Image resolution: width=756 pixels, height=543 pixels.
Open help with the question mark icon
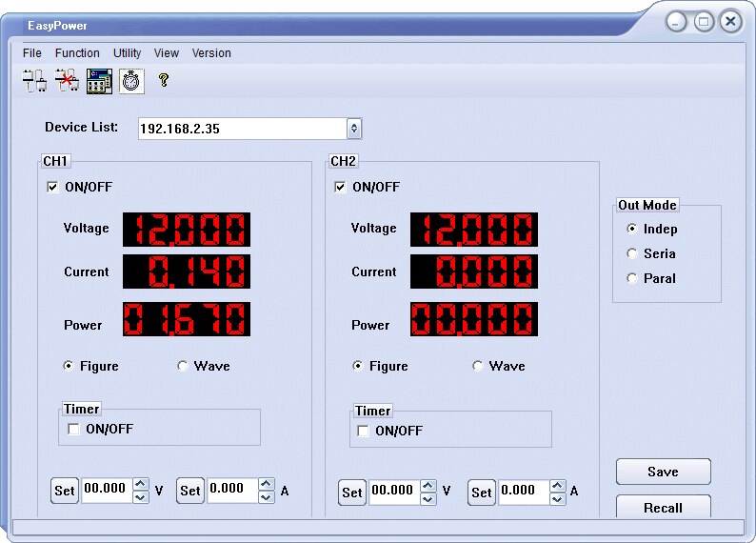[x=164, y=80]
